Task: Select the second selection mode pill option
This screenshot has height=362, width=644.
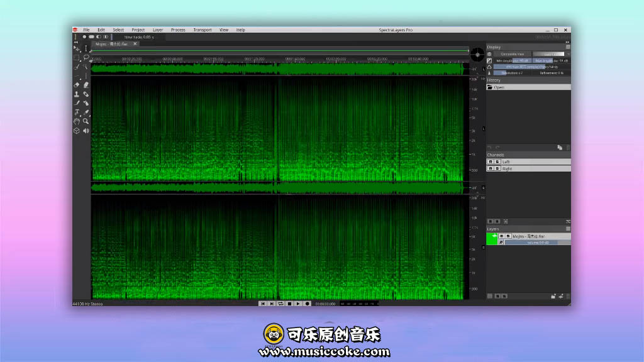Action: 91,37
